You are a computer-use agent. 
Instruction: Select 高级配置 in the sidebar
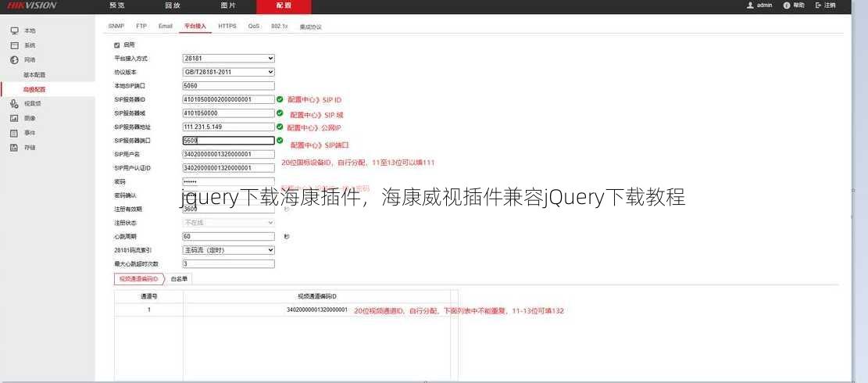[34, 89]
